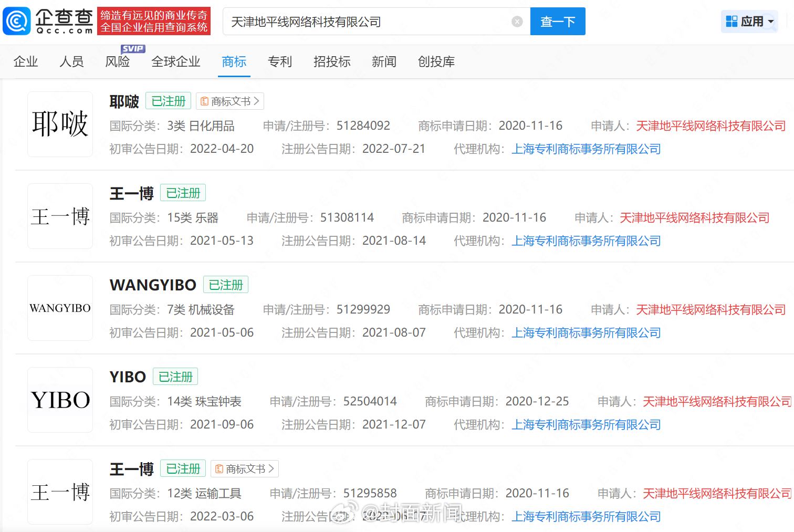Open the YIBO trademark thumbnail
Image resolution: width=794 pixels, height=532 pixels.
[x=60, y=400]
